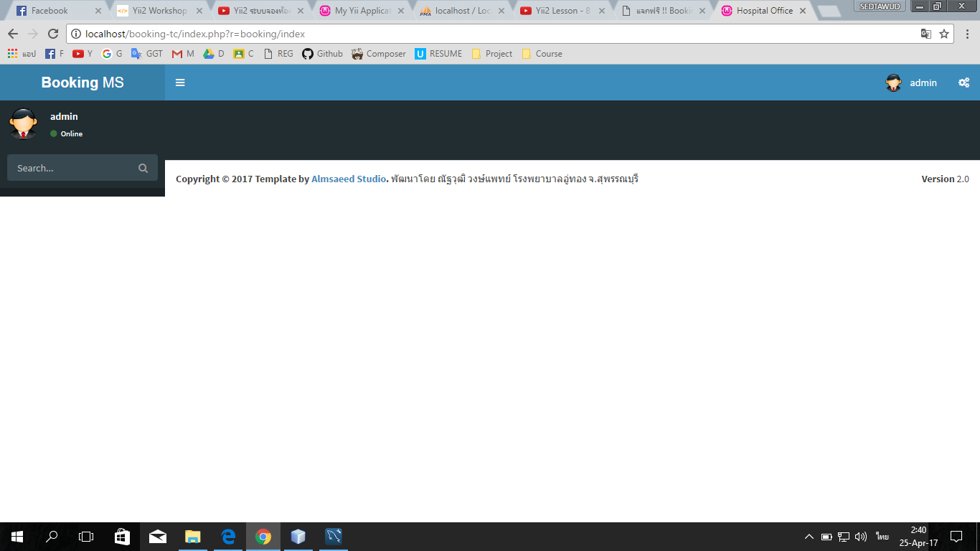Toggle the sidebar hamburger menu
The height and width of the screenshot is (551, 980).
(180, 83)
